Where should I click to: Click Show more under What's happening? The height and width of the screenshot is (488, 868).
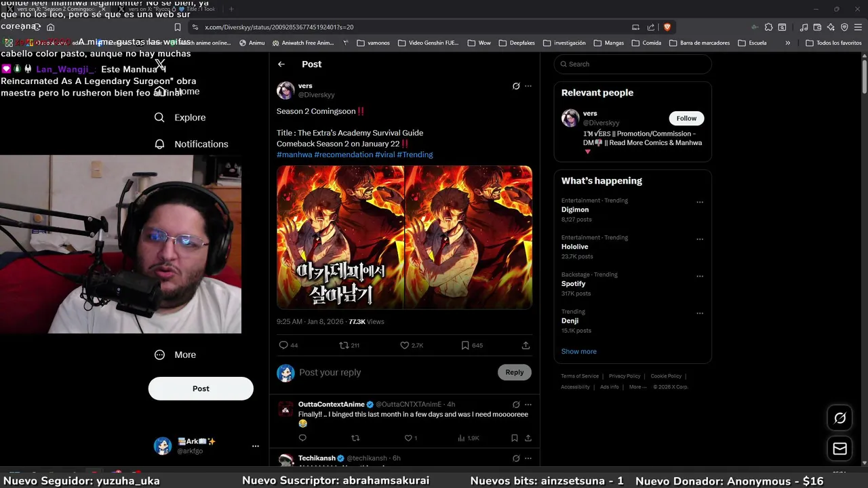click(579, 352)
